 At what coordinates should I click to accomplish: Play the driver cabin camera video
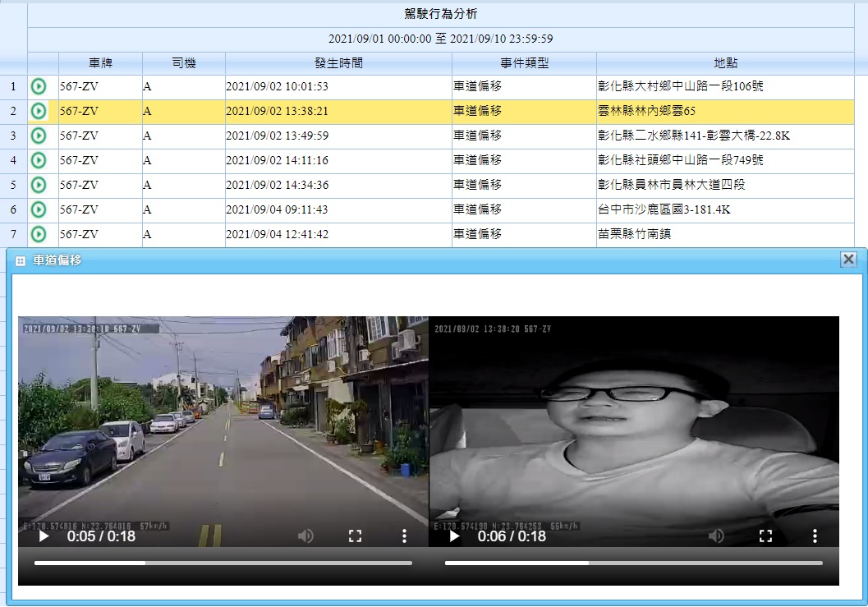click(x=454, y=536)
